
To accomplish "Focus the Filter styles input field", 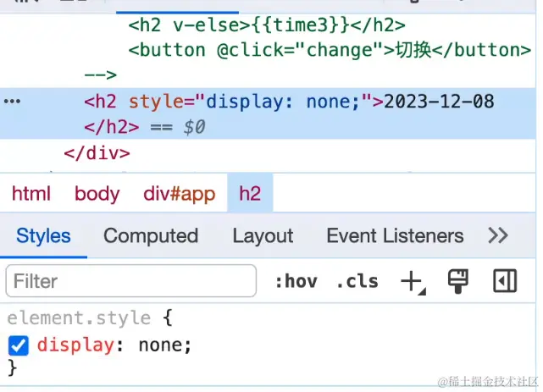I will (131, 280).
